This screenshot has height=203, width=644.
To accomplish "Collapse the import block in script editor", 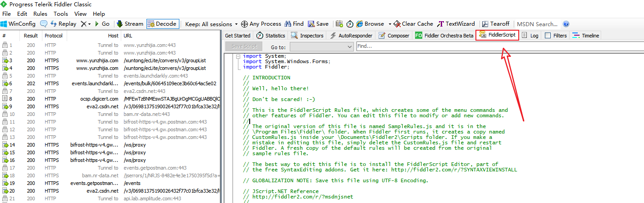I will [238, 56].
